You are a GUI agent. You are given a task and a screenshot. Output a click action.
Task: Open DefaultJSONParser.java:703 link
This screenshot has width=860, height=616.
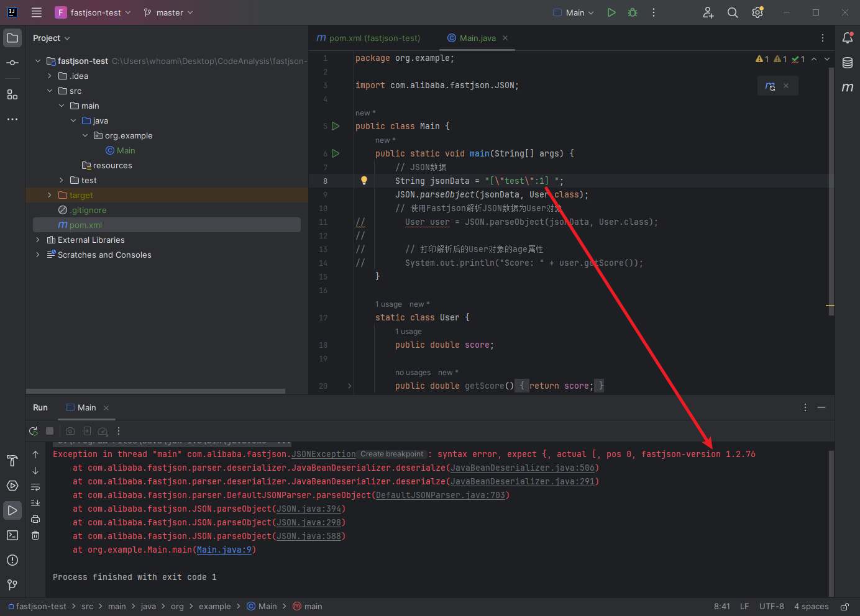click(441, 495)
